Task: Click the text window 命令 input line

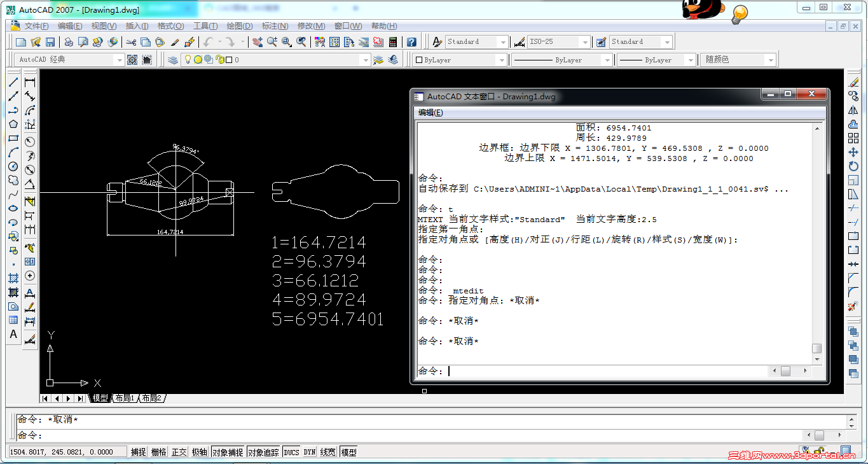Action: point(591,371)
